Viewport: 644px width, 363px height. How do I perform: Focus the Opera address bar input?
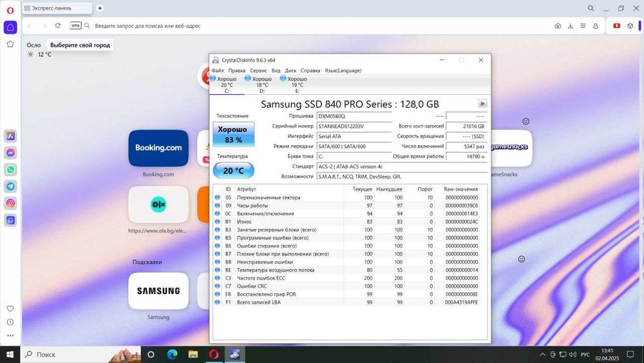320,26
